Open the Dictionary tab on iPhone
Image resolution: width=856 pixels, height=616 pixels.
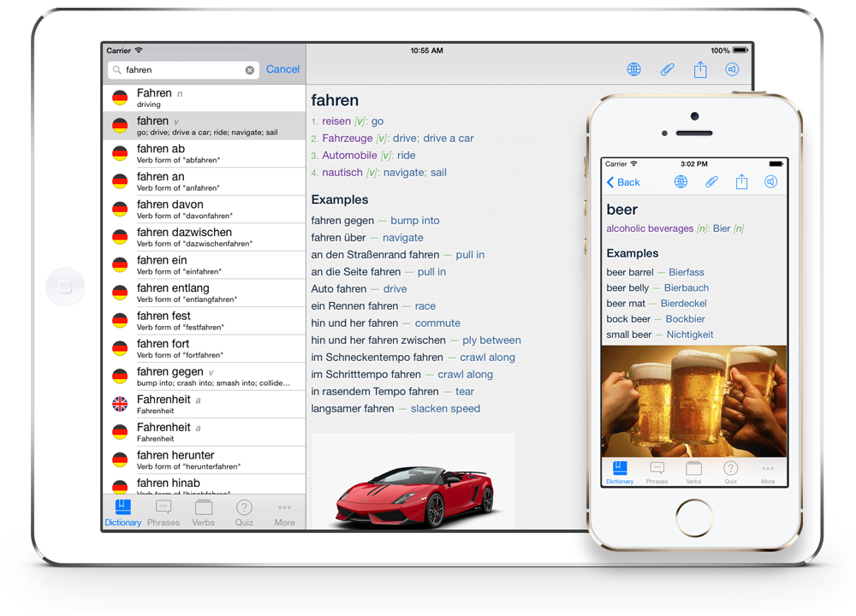click(620, 472)
